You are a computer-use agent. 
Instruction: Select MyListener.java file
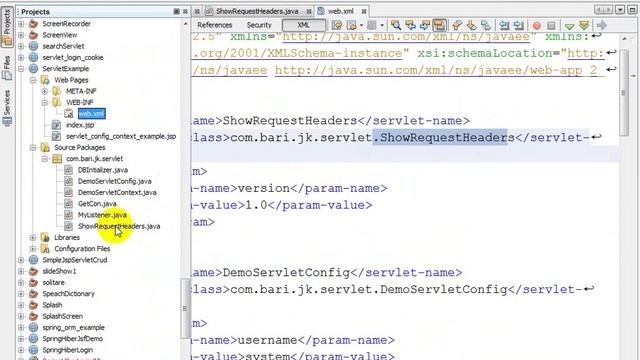click(102, 215)
